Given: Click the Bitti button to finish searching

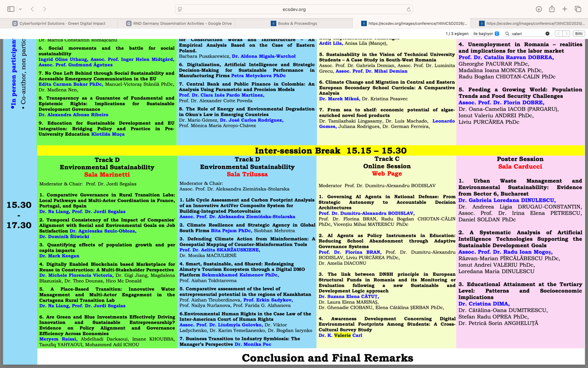Looking at the screenshot, I should coord(579,34).
